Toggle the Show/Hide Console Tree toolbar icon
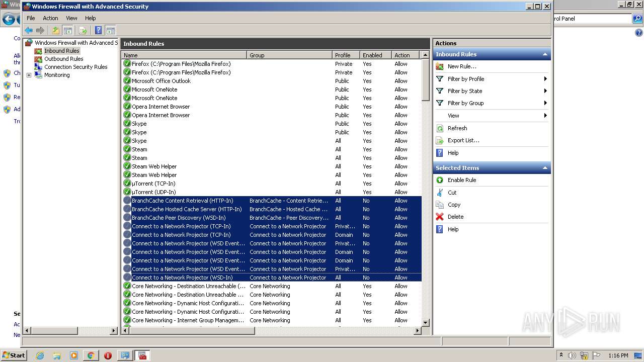The image size is (644, 362). click(68, 31)
